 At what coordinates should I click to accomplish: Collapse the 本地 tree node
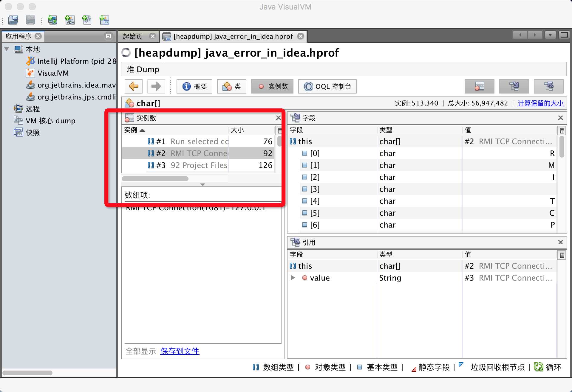pyautogui.click(x=7, y=49)
